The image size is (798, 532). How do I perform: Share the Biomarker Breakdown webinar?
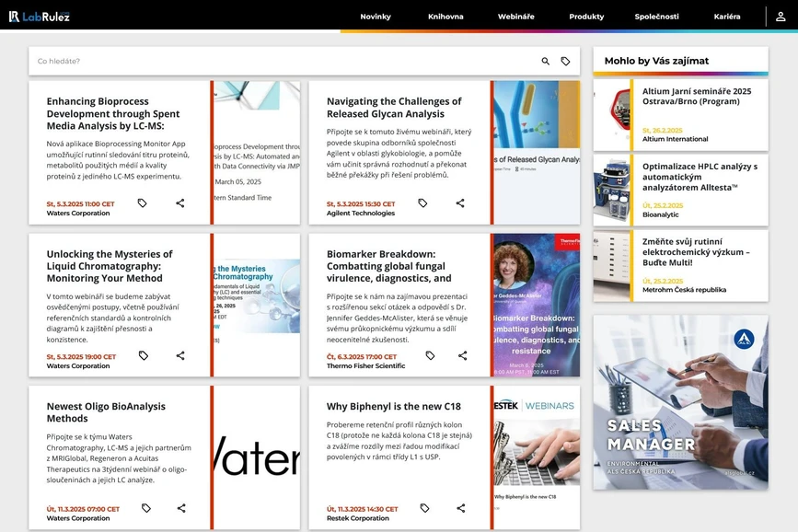click(x=462, y=356)
